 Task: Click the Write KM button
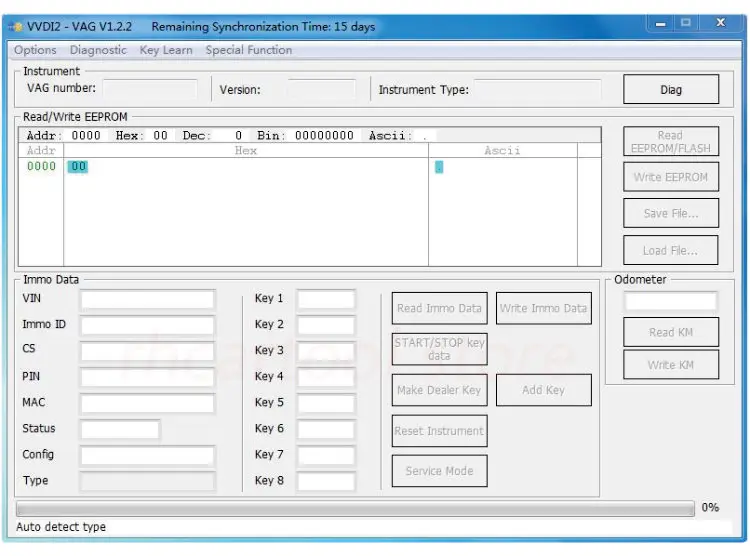point(671,365)
